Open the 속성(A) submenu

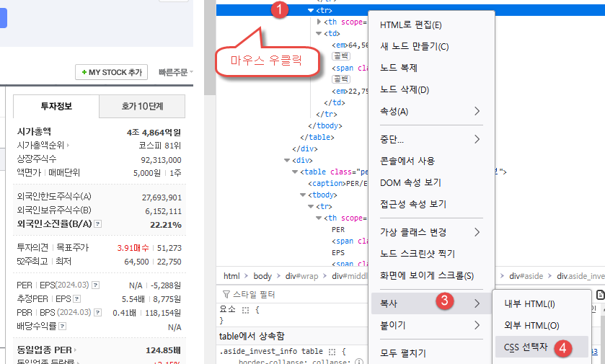[x=431, y=112]
